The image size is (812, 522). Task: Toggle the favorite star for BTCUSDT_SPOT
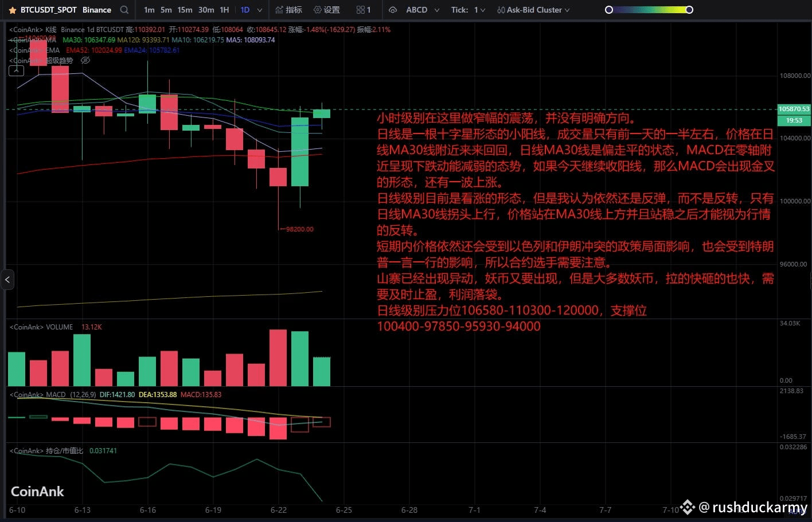click(x=12, y=10)
